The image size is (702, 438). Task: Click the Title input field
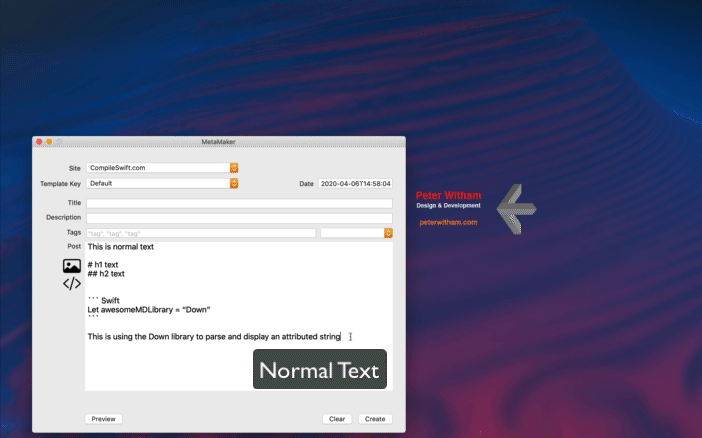pyautogui.click(x=240, y=203)
